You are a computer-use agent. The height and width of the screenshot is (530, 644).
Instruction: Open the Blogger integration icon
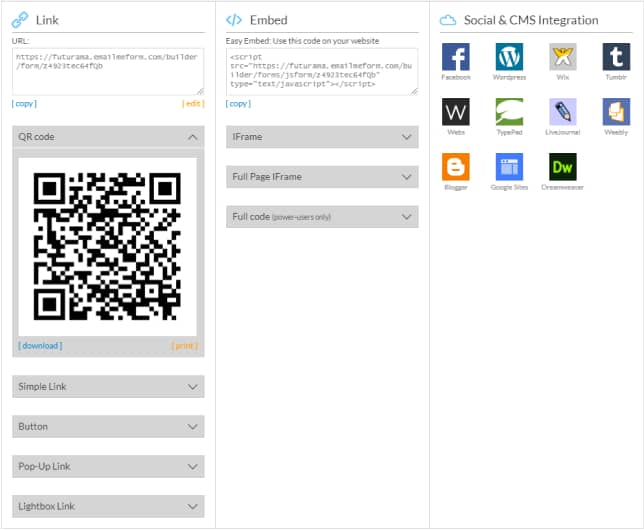tap(455, 167)
